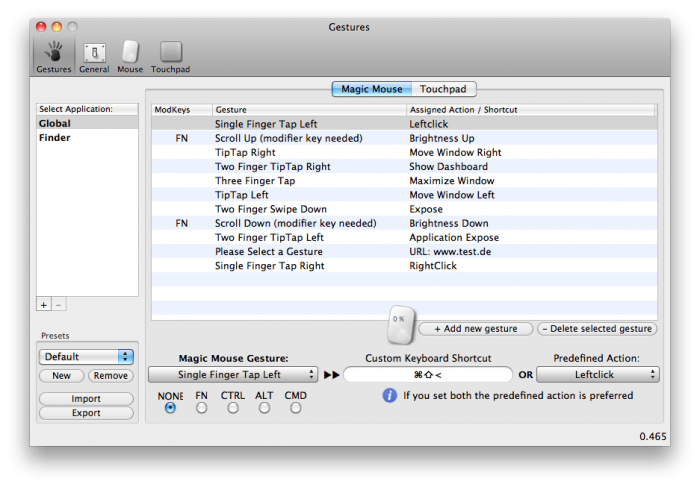Select Global in application list
Image resolution: width=700 pixels, height=487 pixels.
click(x=88, y=123)
